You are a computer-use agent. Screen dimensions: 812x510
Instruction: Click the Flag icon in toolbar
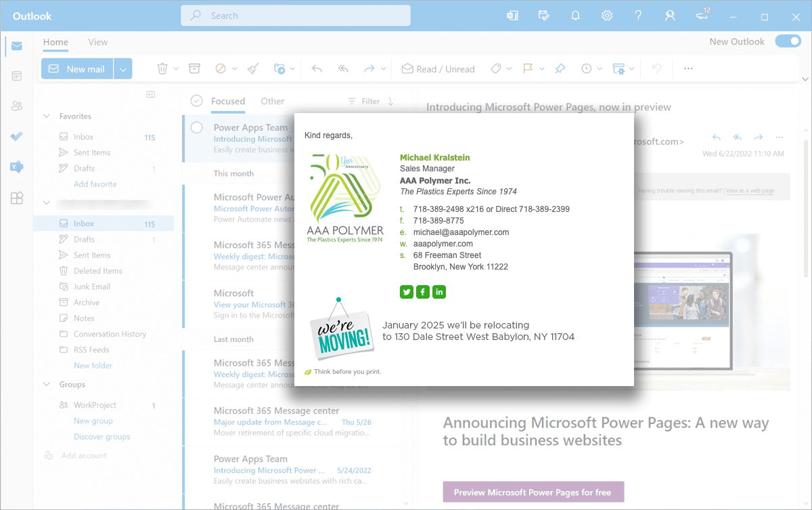coord(528,68)
